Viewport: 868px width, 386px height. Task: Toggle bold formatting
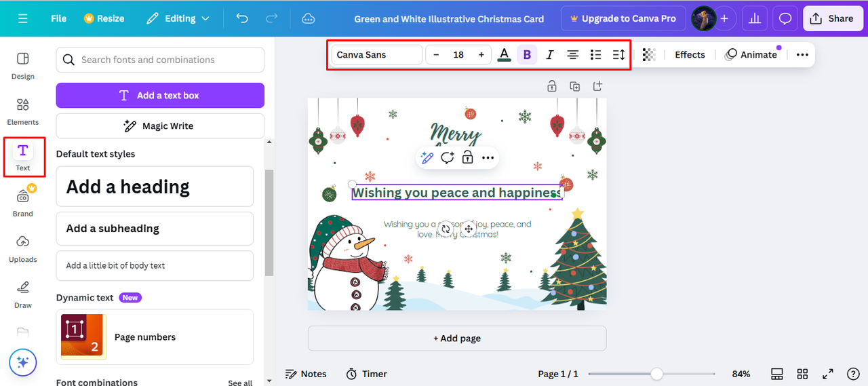tap(527, 54)
